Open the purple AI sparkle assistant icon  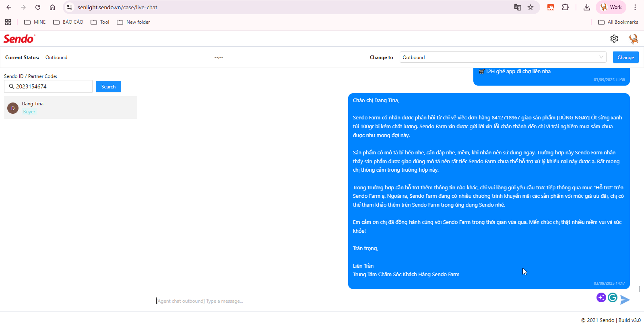pyautogui.click(x=601, y=297)
